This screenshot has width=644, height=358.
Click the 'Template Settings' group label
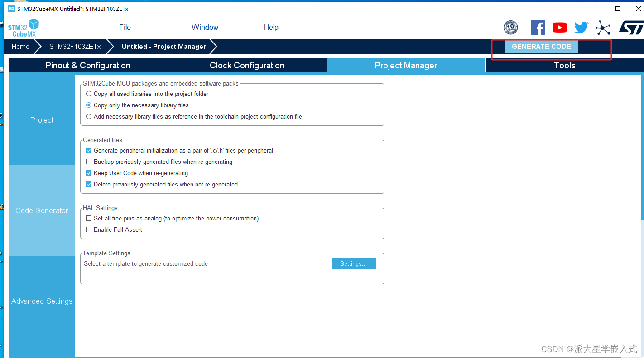[x=106, y=253]
